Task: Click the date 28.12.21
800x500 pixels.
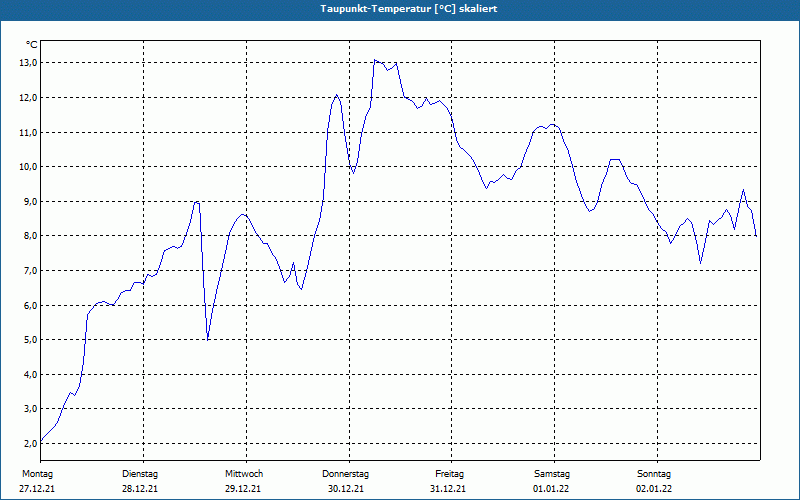Action: pos(140,489)
